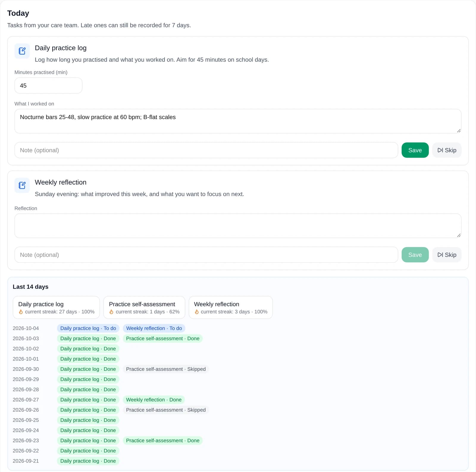Click the Daily practice log Note field

click(x=206, y=150)
